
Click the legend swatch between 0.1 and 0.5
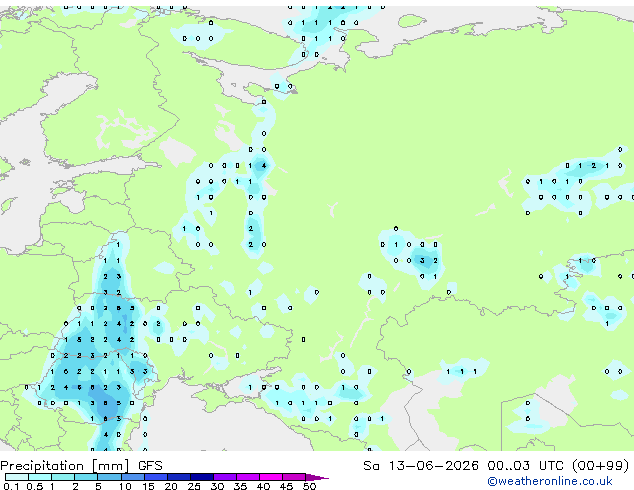pos(17,477)
